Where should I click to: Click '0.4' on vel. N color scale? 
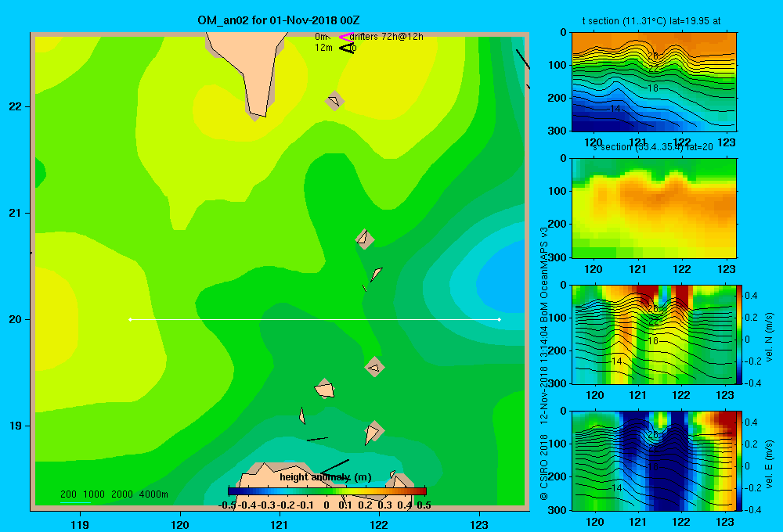pyautogui.click(x=752, y=296)
